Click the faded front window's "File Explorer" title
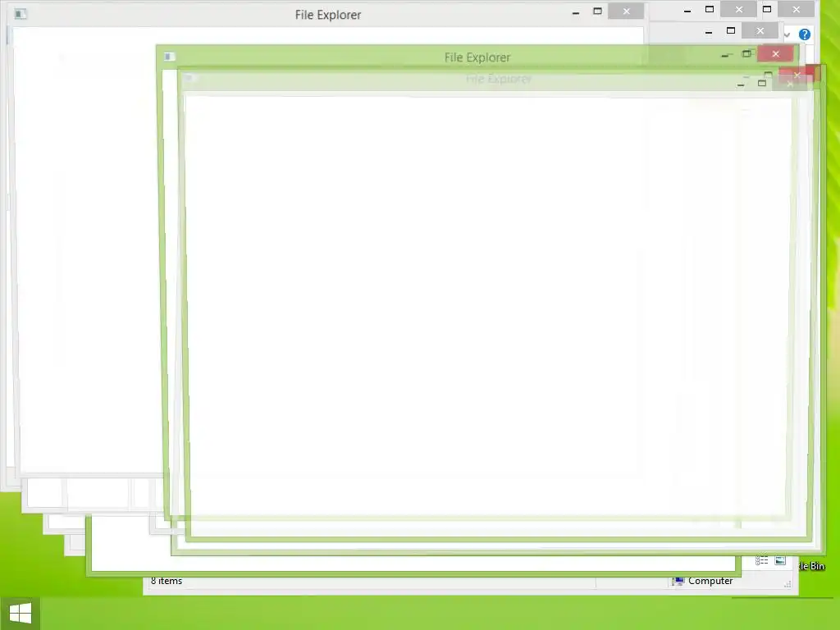Image resolution: width=840 pixels, height=630 pixels. pyautogui.click(x=498, y=79)
